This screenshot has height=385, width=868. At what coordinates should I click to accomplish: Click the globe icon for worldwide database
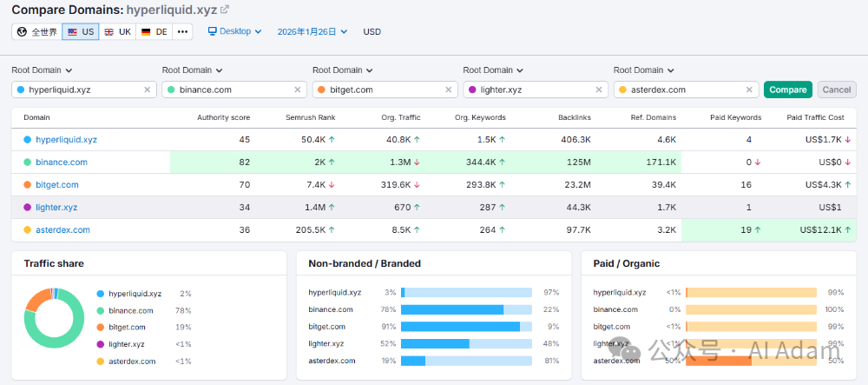(x=23, y=32)
